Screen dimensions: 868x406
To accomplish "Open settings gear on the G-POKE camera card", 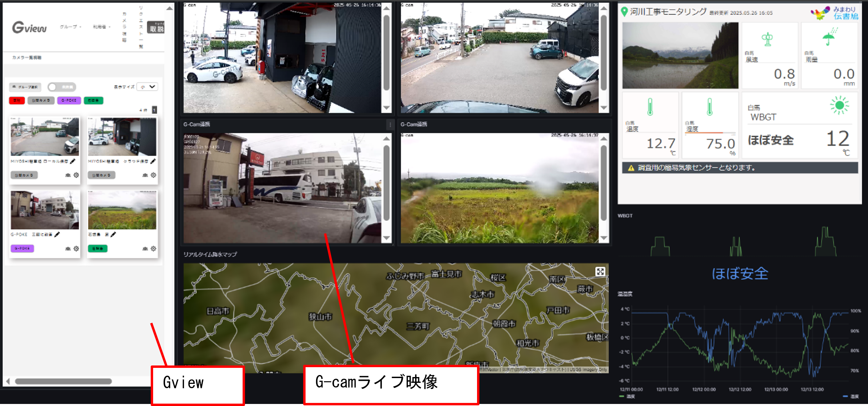I will click(76, 249).
